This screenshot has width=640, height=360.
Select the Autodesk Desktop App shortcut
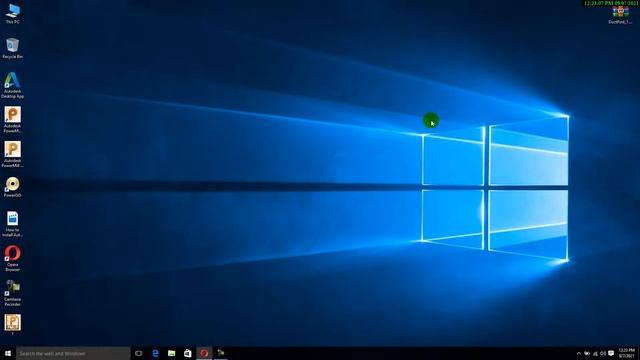point(13,85)
